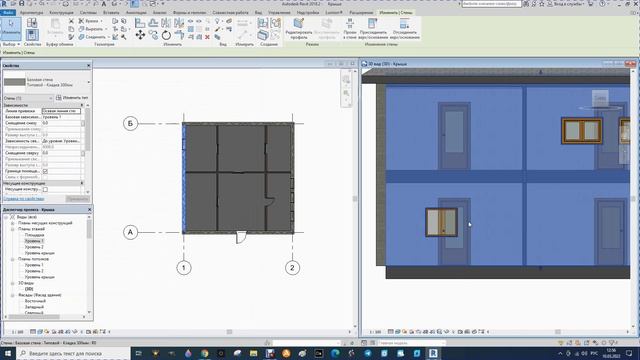
Task: Click Save icon in quick access toolbar
Action: click(x=22, y=4)
